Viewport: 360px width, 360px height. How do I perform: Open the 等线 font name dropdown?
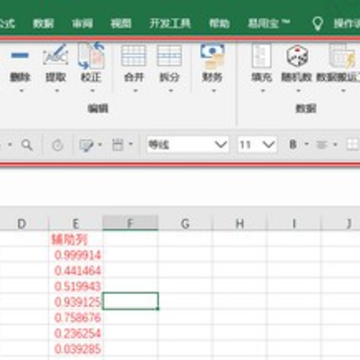(220, 145)
